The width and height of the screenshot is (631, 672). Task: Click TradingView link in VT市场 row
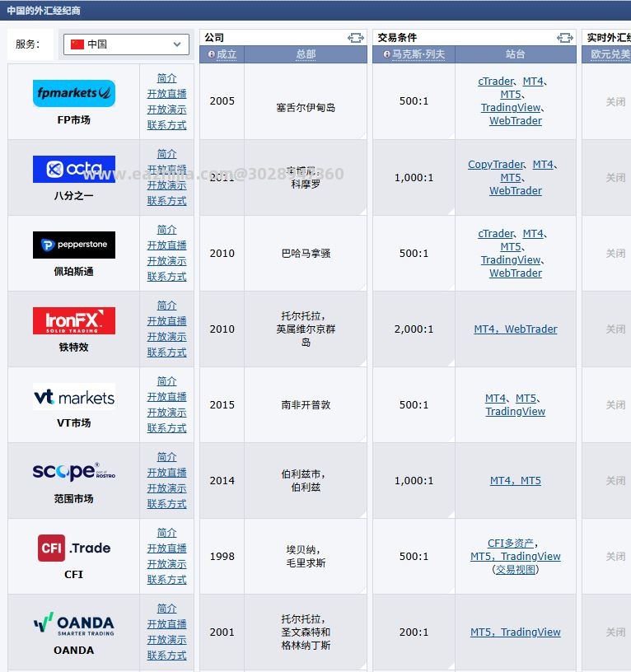pyautogui.click(x=515, y=412)
